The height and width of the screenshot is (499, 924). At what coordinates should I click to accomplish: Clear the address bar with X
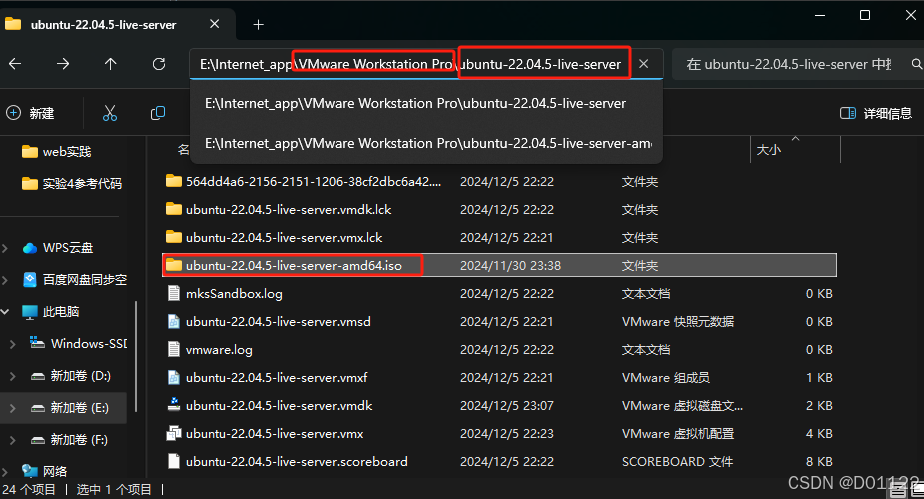pos(644,64)
